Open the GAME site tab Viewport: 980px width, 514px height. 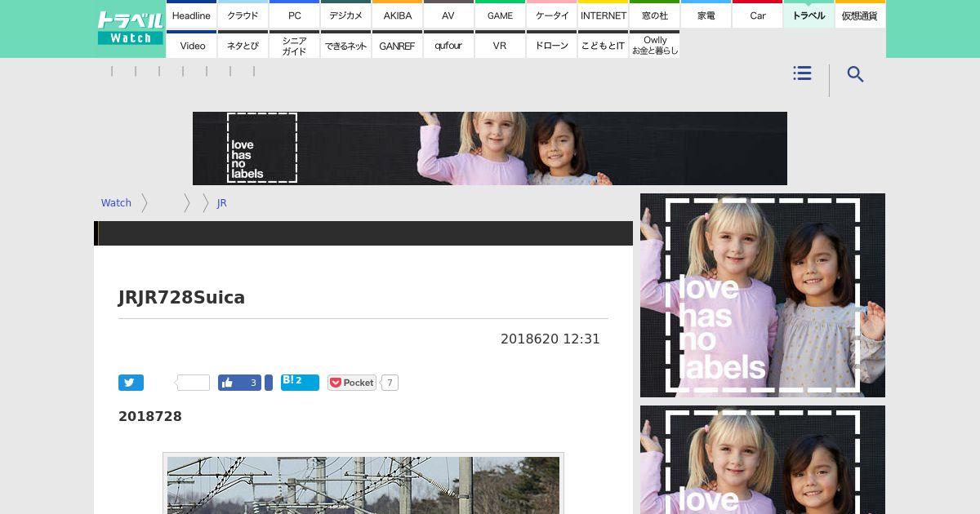500,15
